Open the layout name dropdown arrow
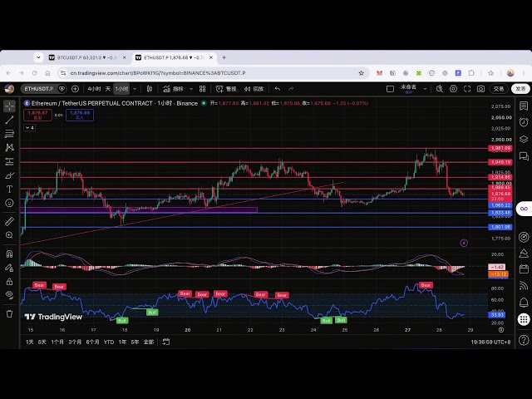The image size is (532, 399). click(x=425, y=89)
